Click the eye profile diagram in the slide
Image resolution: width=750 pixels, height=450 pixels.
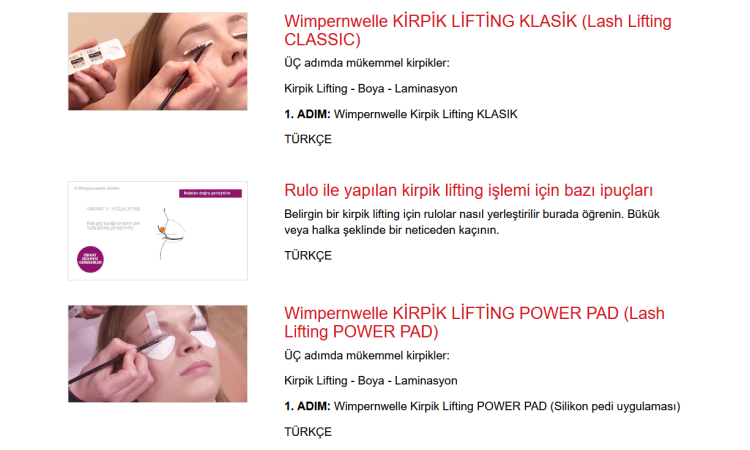click(171, 233)
